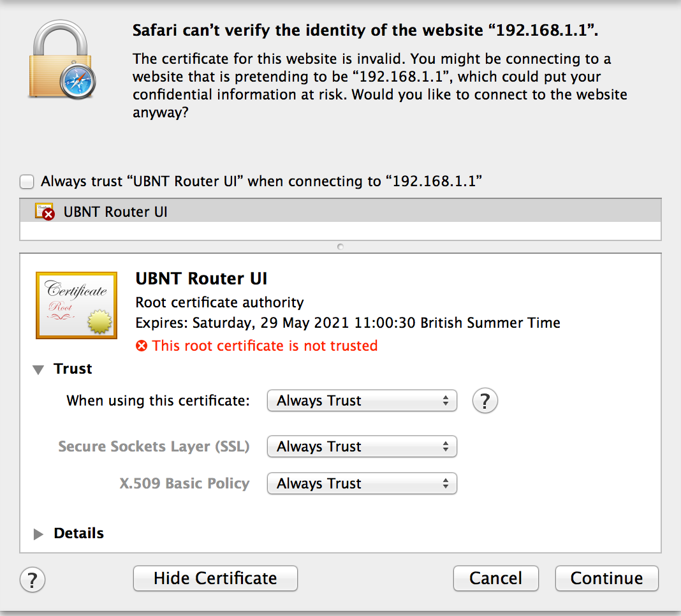Click the bottom-left help question mark button
Image resolution: width=681 pixels, height=616 pixels.
33,580
